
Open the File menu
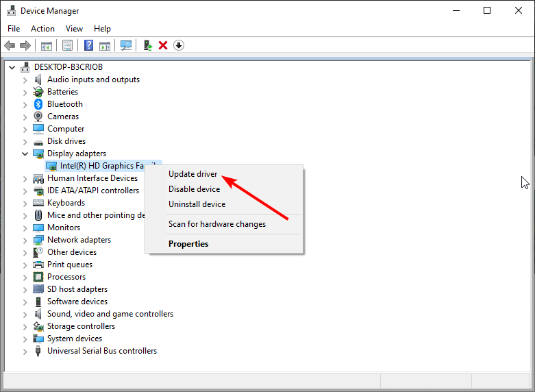pyautogui.click(x=14, y=29)
